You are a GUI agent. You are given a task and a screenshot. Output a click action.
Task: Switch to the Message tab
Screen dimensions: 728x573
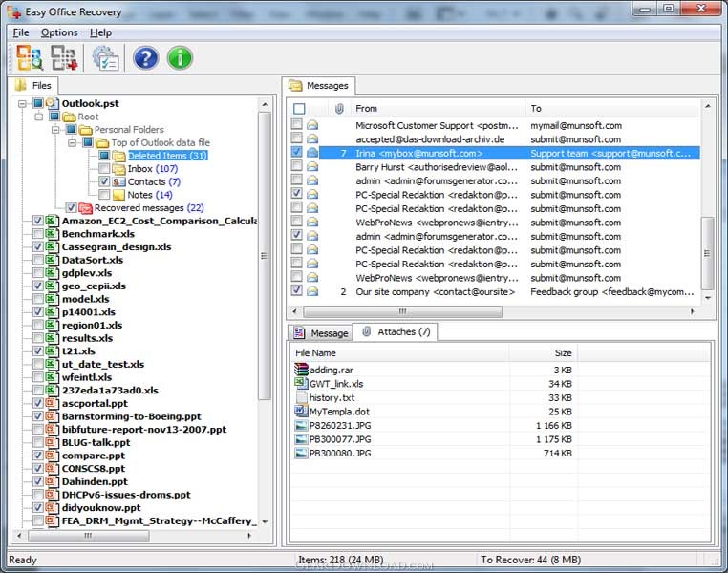[320, 333]
